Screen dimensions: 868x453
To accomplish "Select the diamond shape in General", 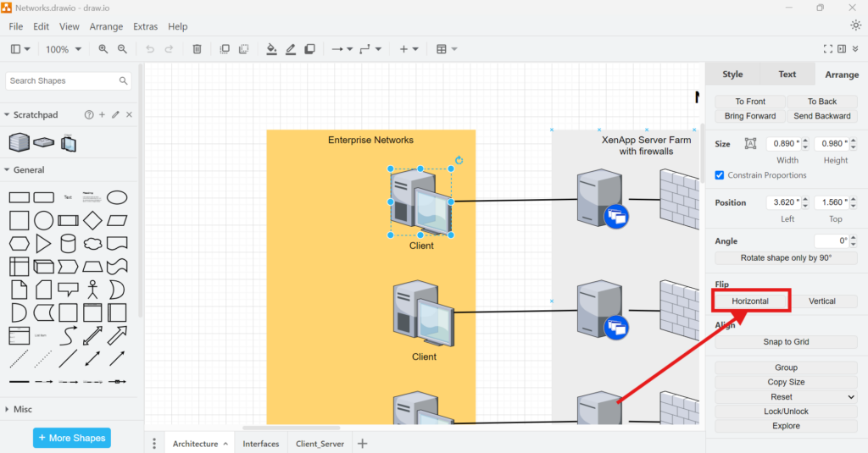I will click(92, 220).
